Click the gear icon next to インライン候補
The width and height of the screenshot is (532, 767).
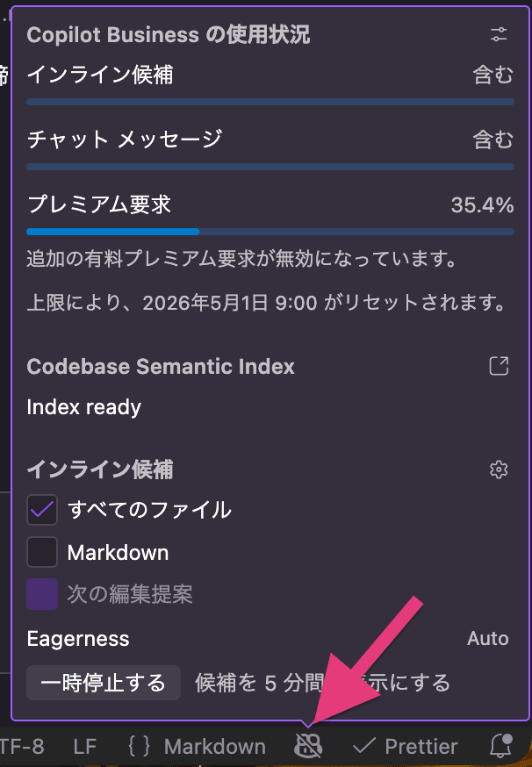pyautogui.click(x=499, y=470)
